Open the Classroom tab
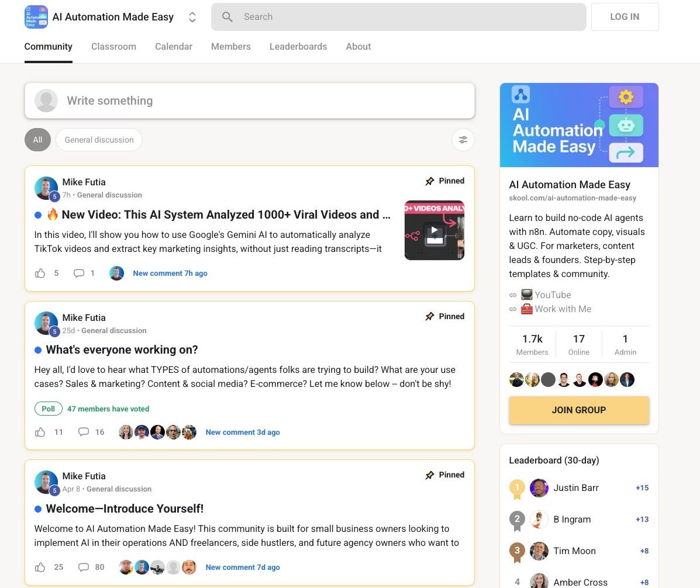Image resolution: width=700 pixels, height=588 pixels. [114, 46]
